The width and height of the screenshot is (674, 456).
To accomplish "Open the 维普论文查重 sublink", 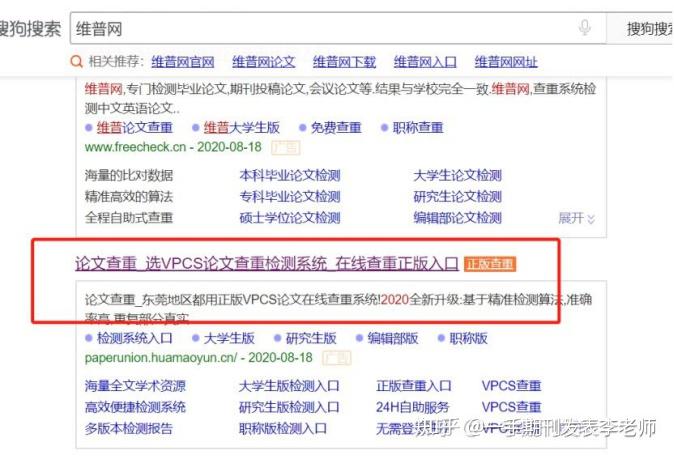I will (135, 127).
